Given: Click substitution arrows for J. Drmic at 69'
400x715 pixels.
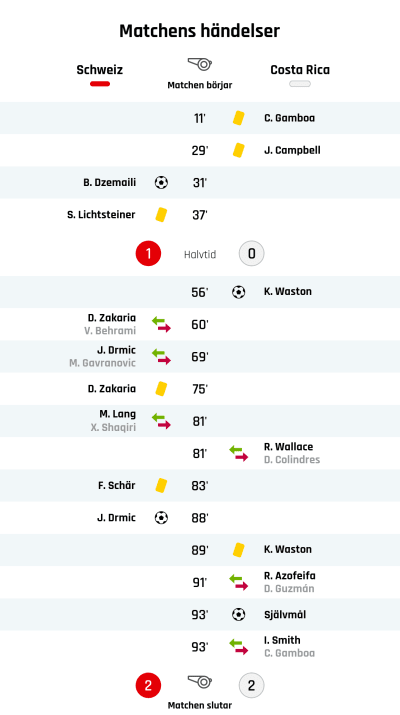Looking at the screenshot, I should click(161, 357).
